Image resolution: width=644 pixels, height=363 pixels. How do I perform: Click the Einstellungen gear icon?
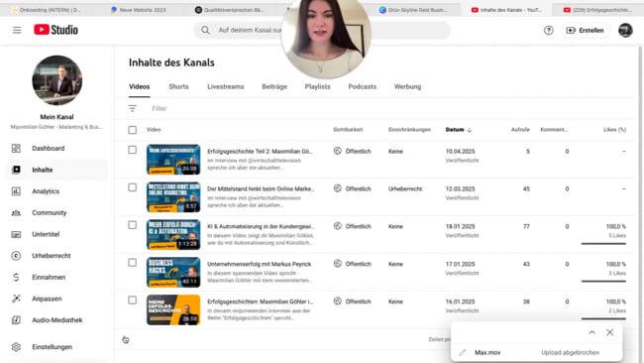pos(16,346)
